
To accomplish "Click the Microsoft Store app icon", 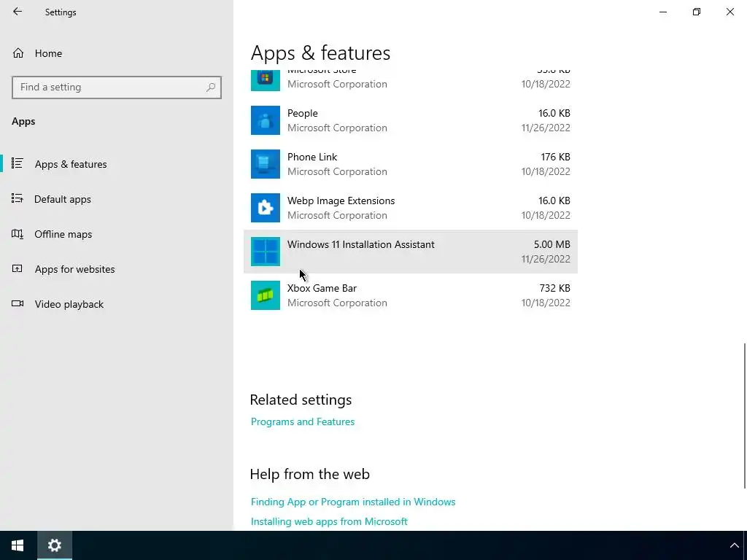I will pos(266,80).
